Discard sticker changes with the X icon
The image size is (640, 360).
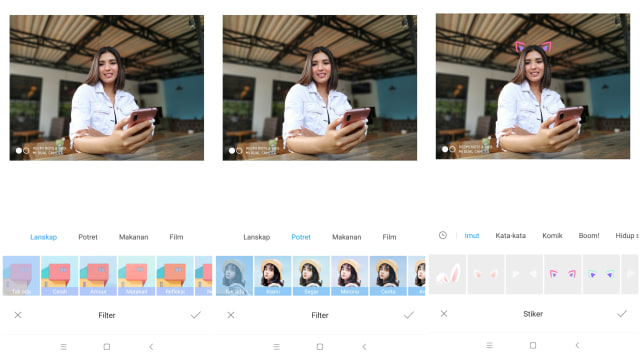pyautogui.click(x=444, y=313)
